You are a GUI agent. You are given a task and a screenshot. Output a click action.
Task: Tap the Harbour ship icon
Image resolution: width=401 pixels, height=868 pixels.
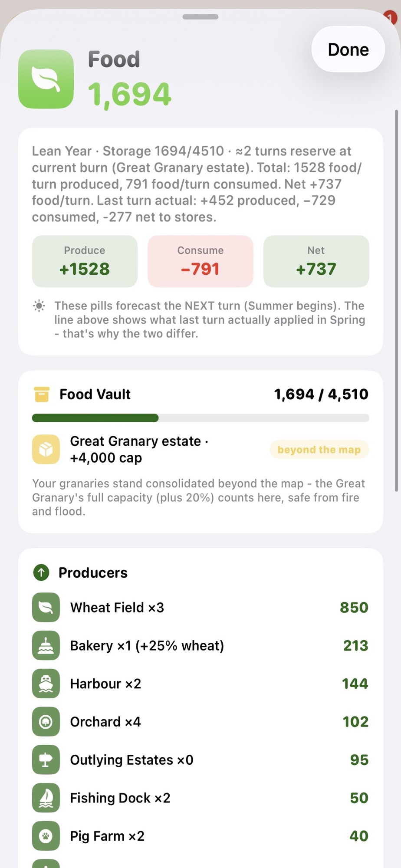46,684
